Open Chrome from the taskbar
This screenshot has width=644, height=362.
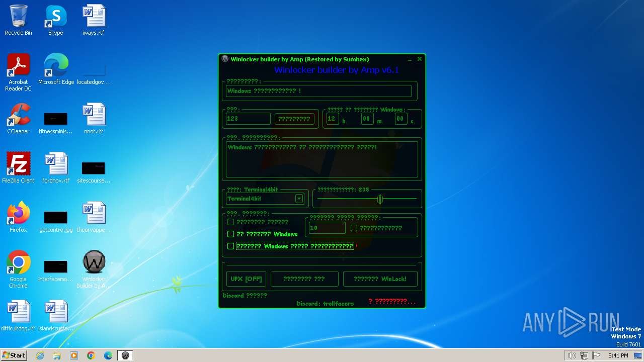pos(91,355)
